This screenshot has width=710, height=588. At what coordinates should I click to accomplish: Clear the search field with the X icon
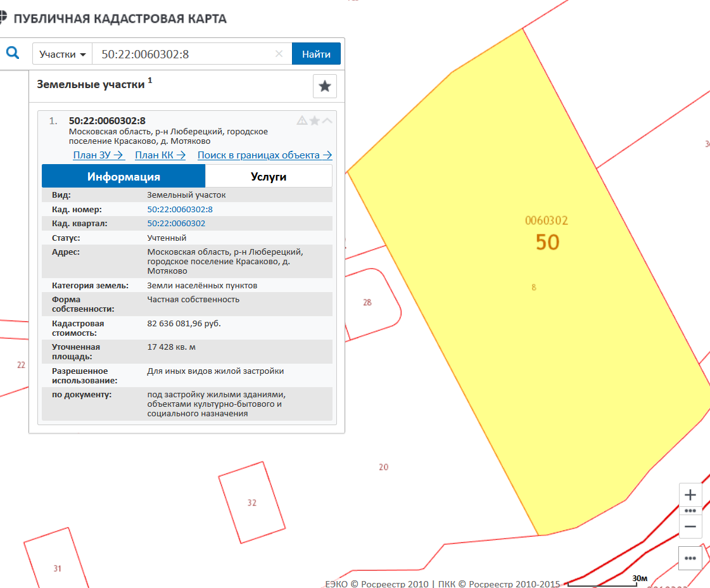279,54
